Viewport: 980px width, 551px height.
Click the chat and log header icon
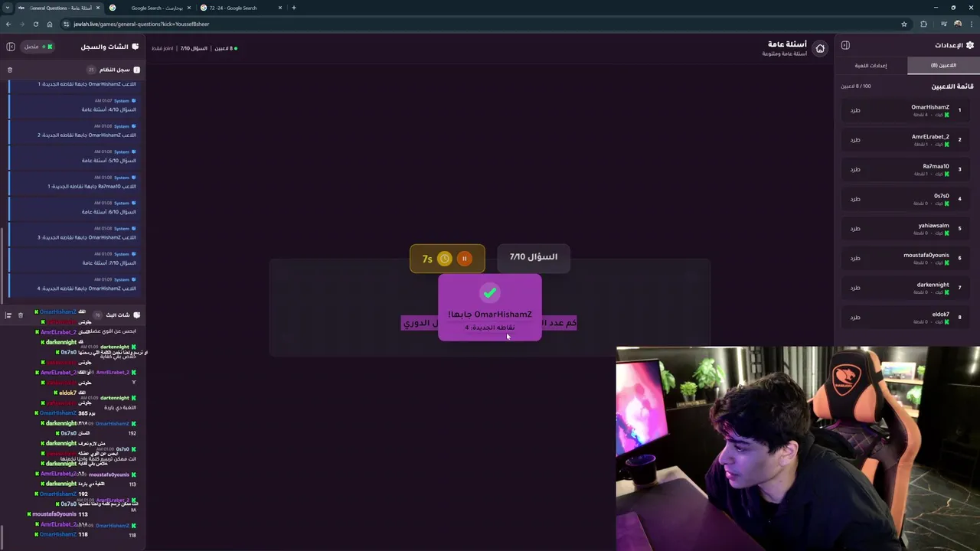[x=136, y=47]
